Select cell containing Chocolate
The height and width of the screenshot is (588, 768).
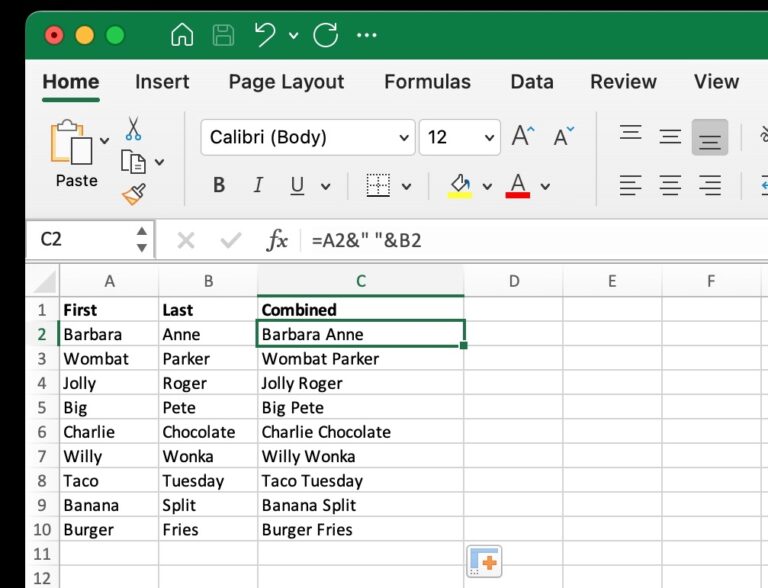(x=208, y=432)
